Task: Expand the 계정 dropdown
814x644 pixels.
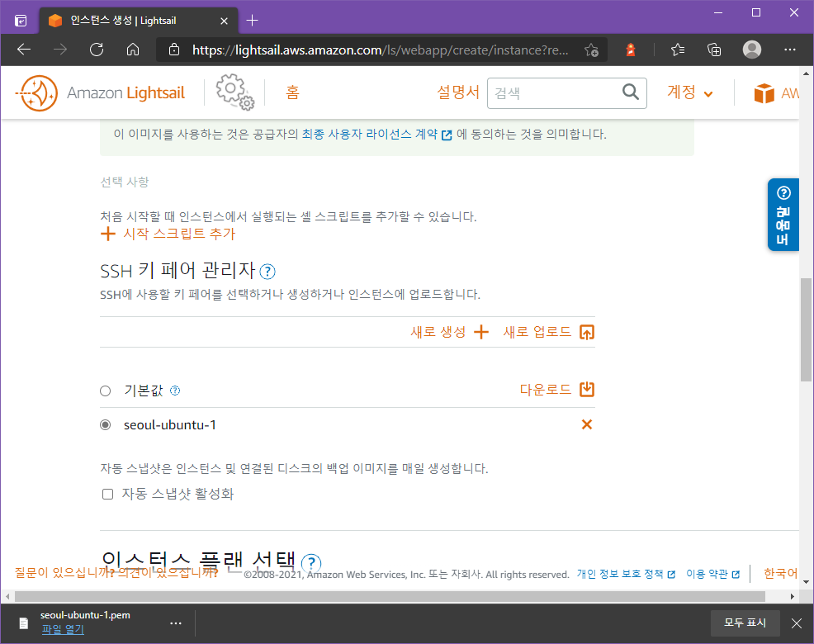Action: click(x=690, y=92)
